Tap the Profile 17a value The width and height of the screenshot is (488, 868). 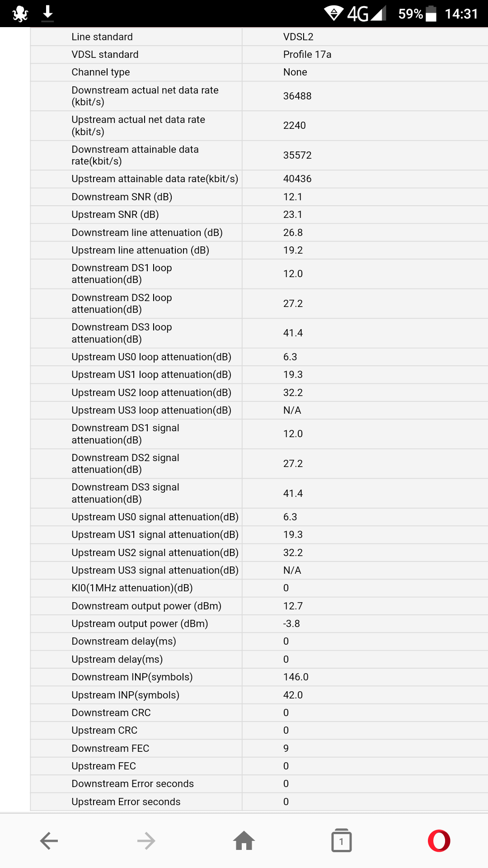tap(307, 55)
